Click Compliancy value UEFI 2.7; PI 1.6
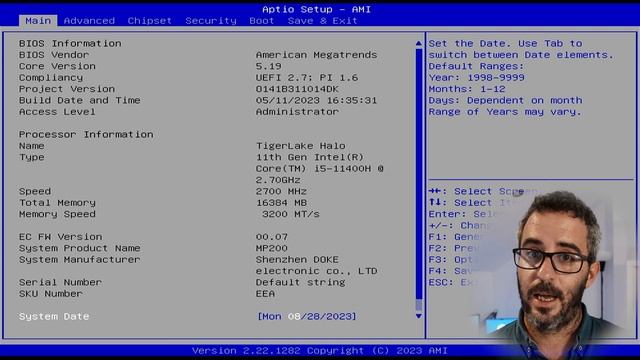The height and width of the screenshot is (360, 640). [307, 78]
